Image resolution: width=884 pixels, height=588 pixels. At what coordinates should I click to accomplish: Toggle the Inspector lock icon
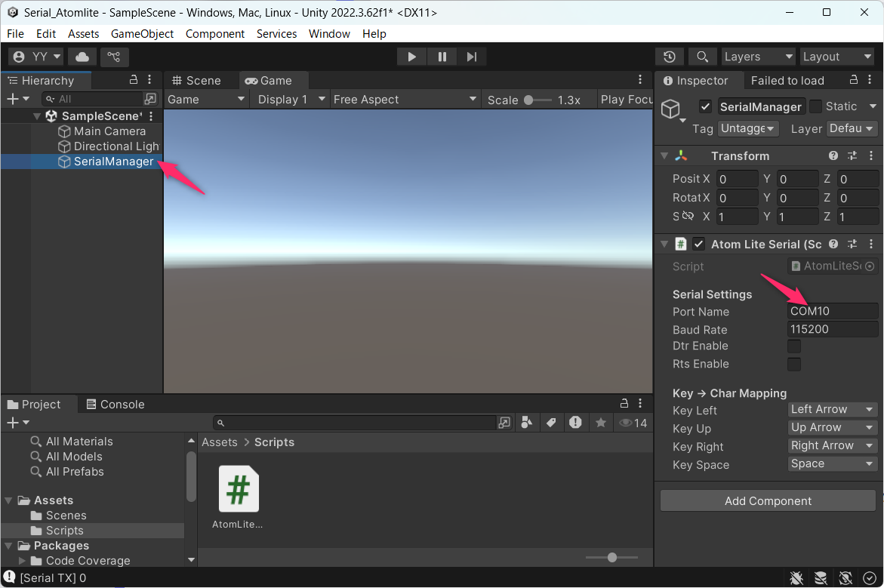tap(854, 79)
